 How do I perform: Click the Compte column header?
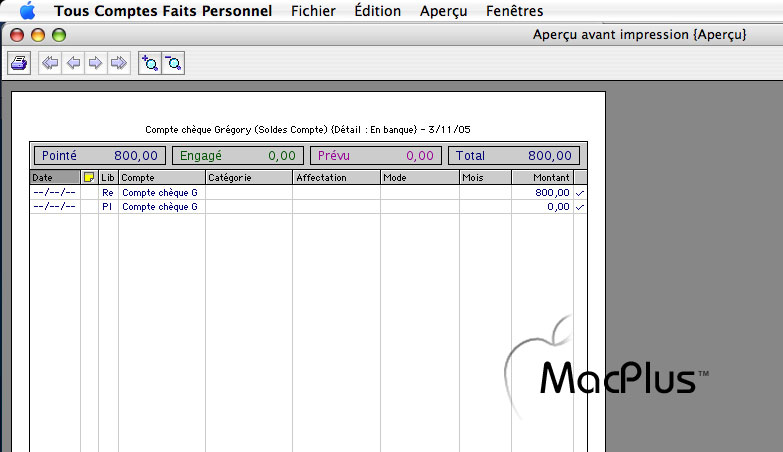click(162, 177)
